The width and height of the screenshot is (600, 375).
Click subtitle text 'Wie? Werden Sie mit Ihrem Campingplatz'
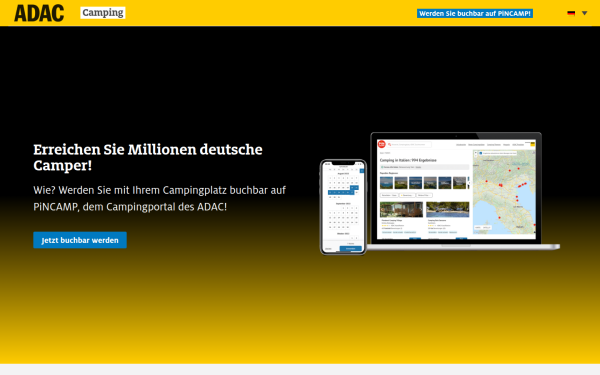(x=130, y=190)
